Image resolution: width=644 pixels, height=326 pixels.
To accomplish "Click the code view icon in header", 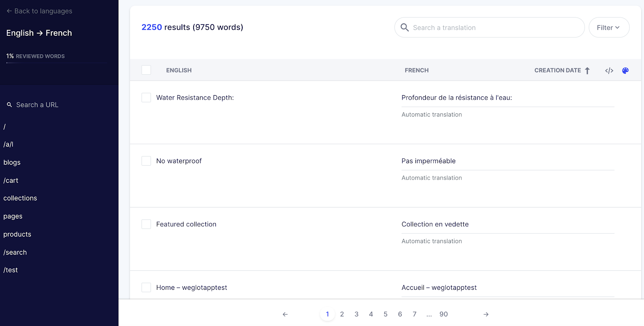I will click(x=609, y=71).
